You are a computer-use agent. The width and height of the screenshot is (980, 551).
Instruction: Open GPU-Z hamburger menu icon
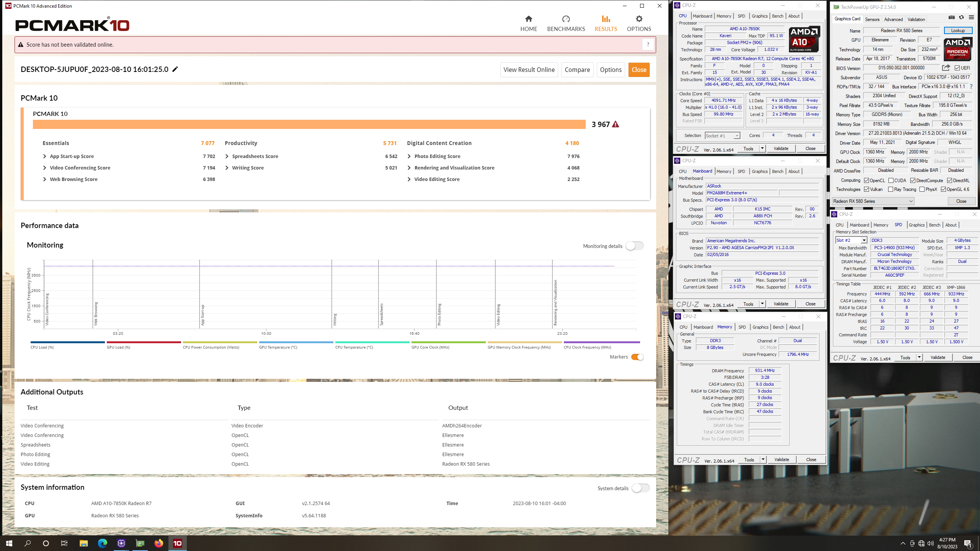pyautogui.click(x=971, y=18)
